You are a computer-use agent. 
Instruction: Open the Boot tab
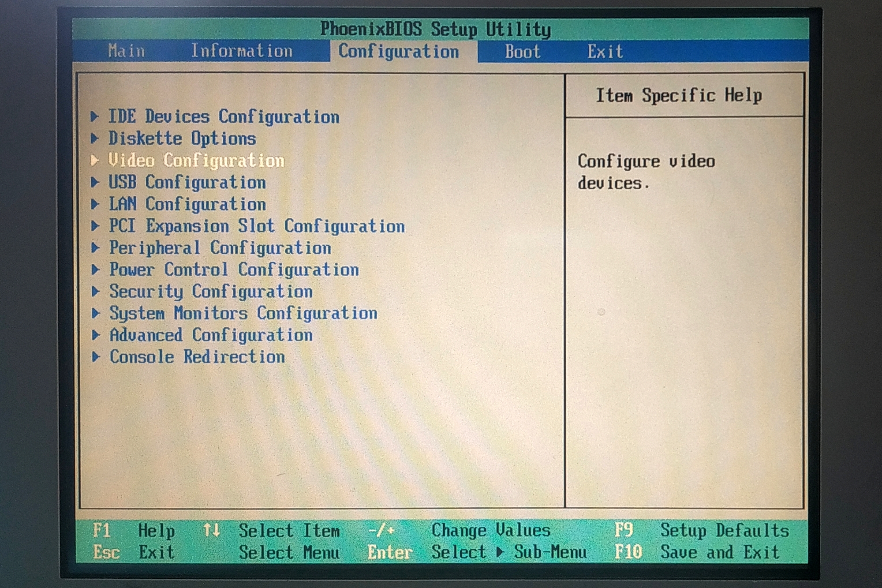click(522, 52)
